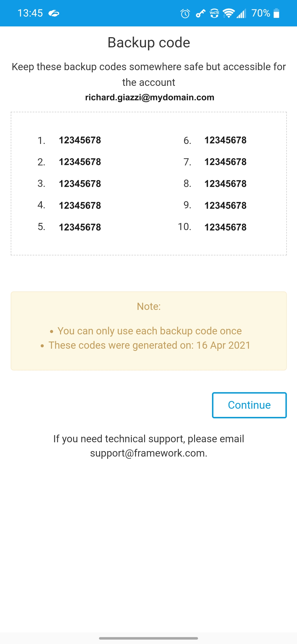Tap the Wi-Fi signal icon
The height and width of the screenshot is (644, 297).
point(229,13)
